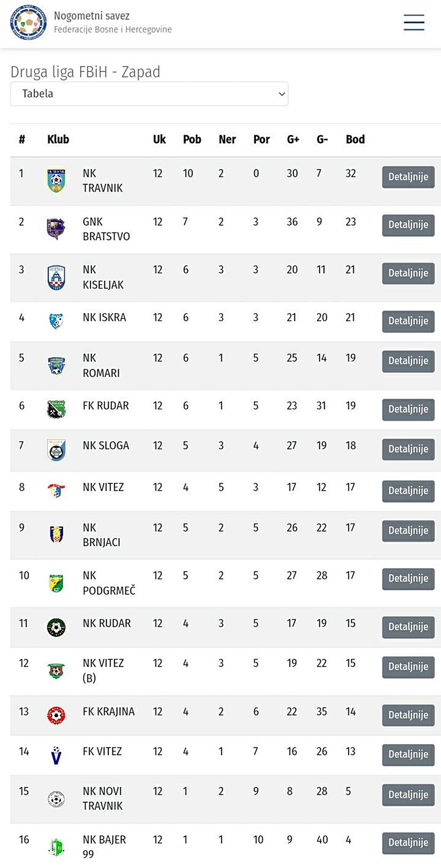This screenshot has height=868, width=441.
Task: Open the Tabela dropdown selector
Action: coord(149,94)
